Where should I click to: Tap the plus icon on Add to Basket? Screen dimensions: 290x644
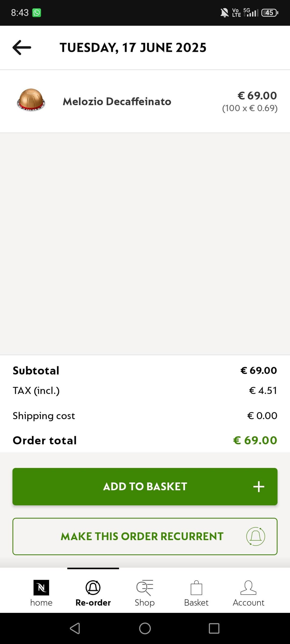259,486
